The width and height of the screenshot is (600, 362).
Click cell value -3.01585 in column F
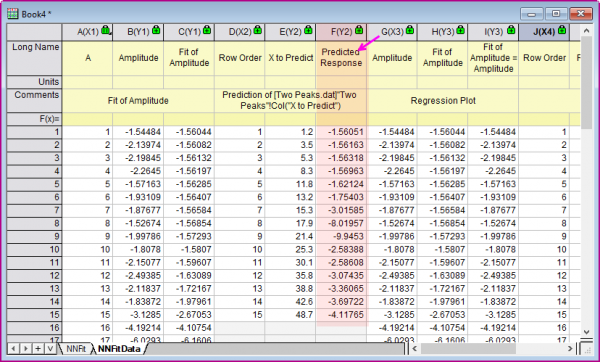click(x=341, y=210)
